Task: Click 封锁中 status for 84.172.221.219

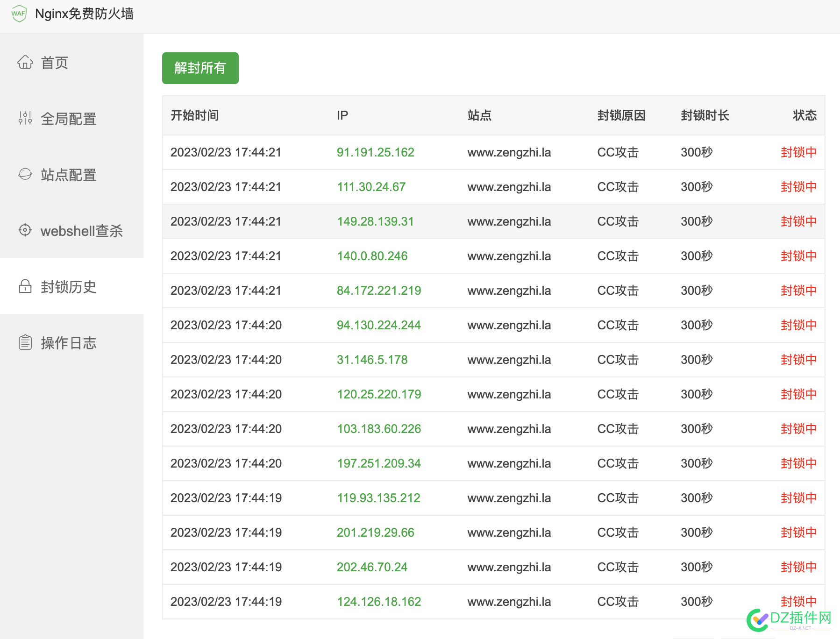Action: (799, 291)
